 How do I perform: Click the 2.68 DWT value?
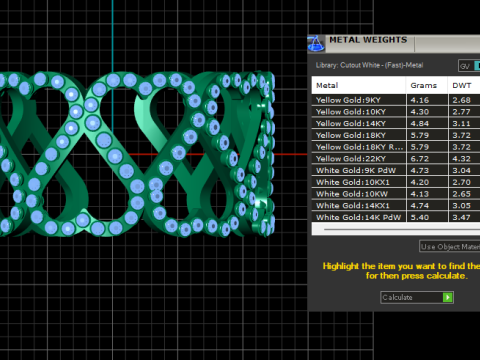[x=461, y=100]
